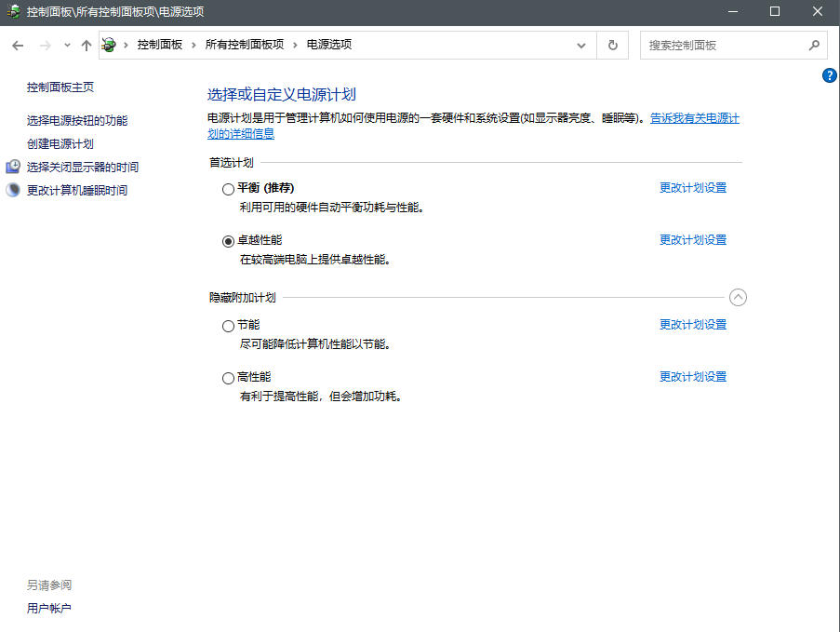The image size is (840, 632).
Task: Choose the 高性能 power plan option
Action: click(x=228, y=378)
